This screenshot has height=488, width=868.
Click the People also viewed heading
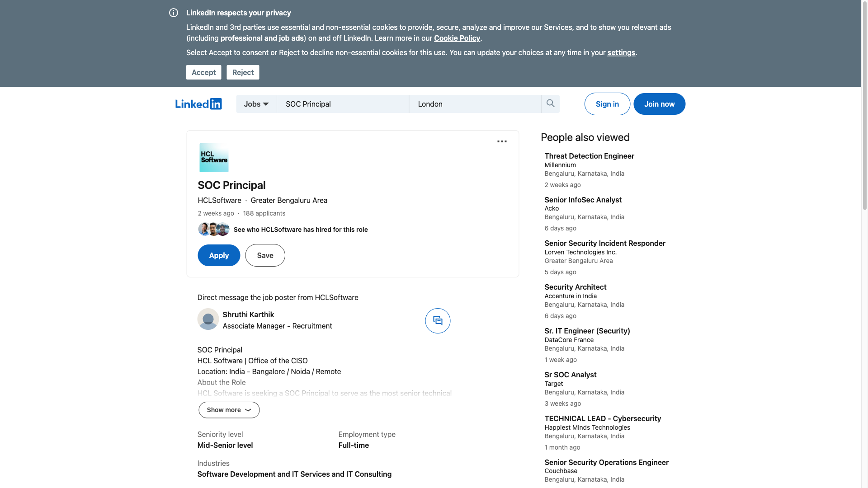tap(585, 137)
